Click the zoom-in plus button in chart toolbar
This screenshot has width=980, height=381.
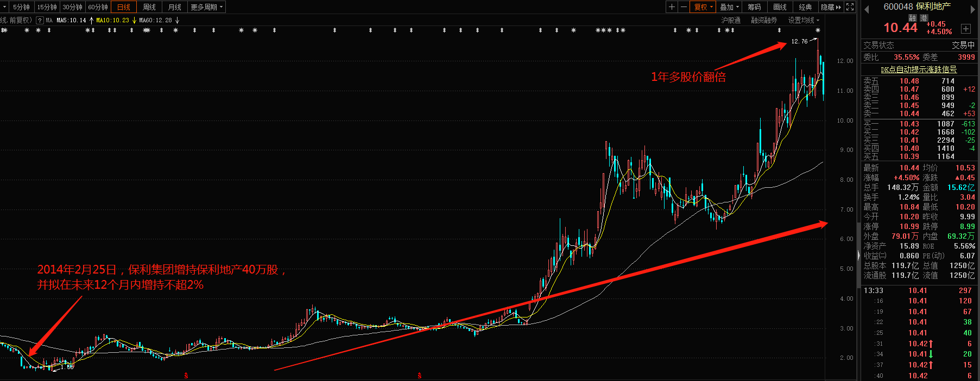(x=672, y=7)
